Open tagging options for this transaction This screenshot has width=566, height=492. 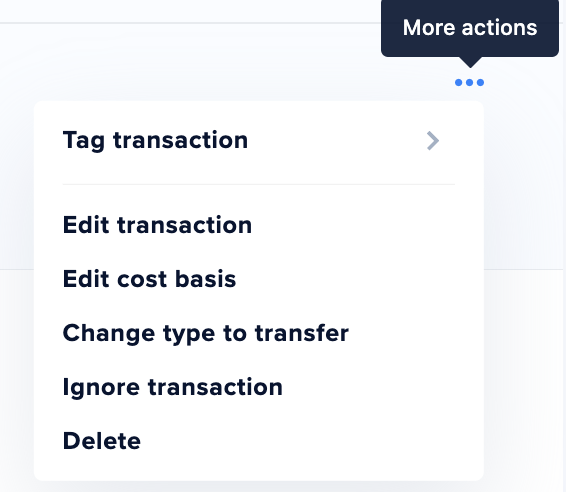tap(259, 140)
